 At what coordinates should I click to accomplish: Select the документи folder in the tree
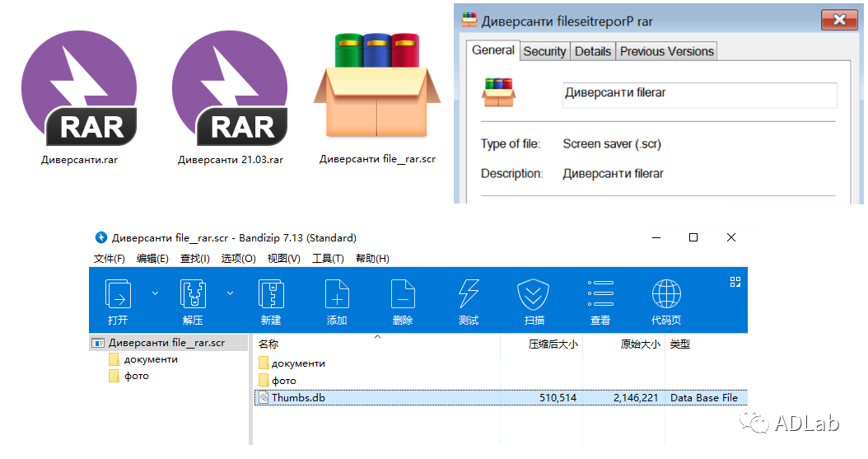(151, 359)
